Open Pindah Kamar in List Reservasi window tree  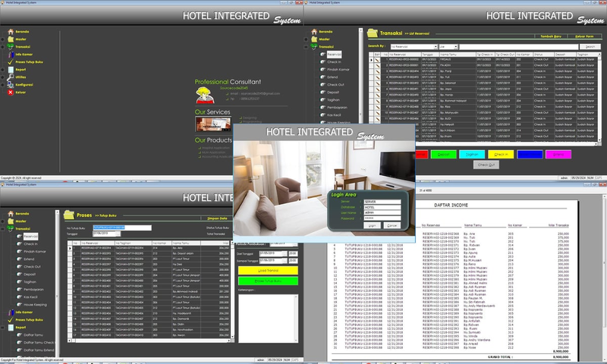click(x=338, y=70)
